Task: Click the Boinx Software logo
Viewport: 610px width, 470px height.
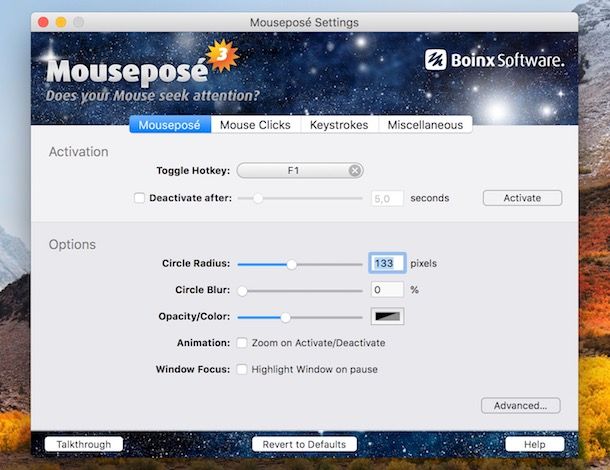Action: (x=494, y=60)
